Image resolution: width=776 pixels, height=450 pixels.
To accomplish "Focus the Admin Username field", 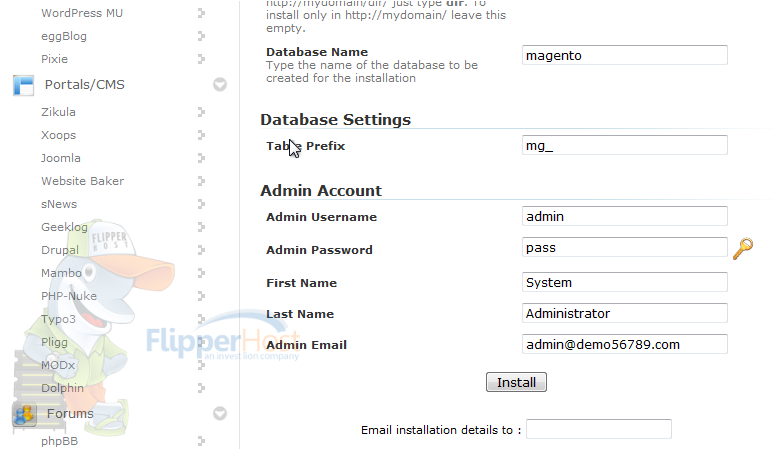I will point(625,216).
